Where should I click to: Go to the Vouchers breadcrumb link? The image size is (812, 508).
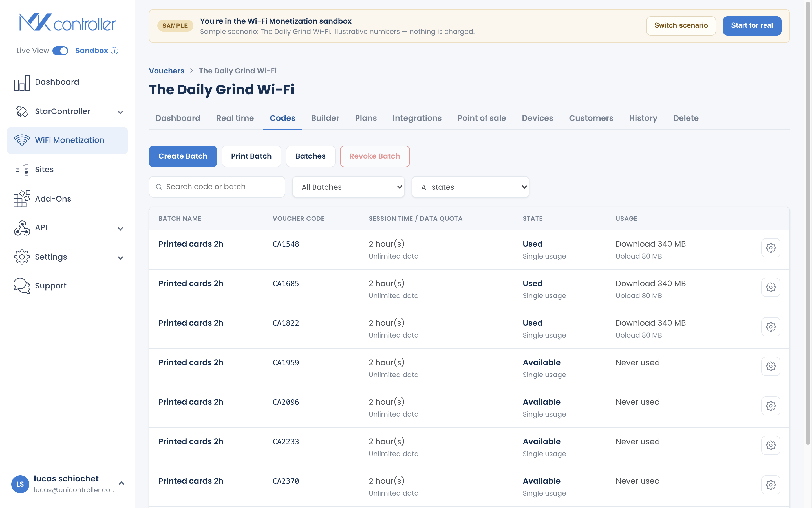(x=166, y=71)
